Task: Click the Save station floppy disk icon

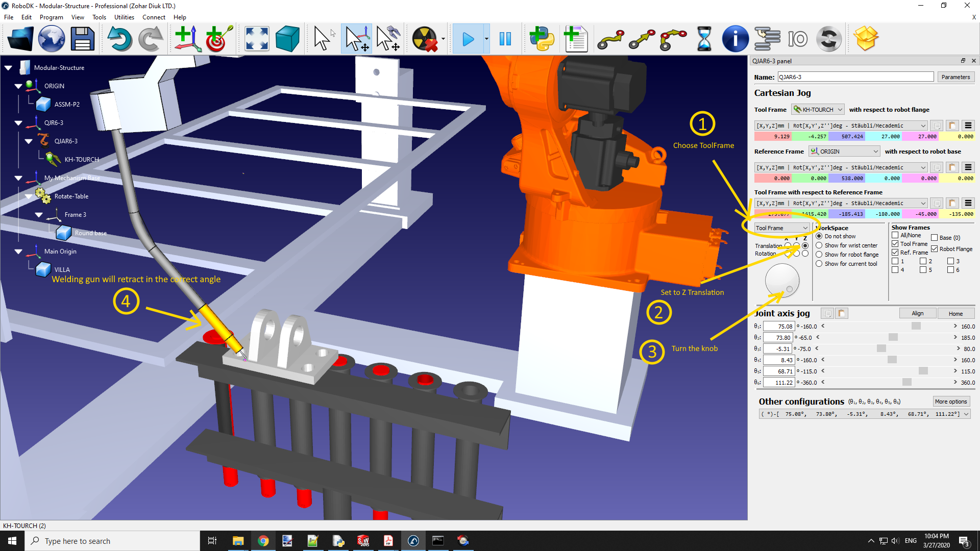Action: pyautogui.click(x=82, y=39)
